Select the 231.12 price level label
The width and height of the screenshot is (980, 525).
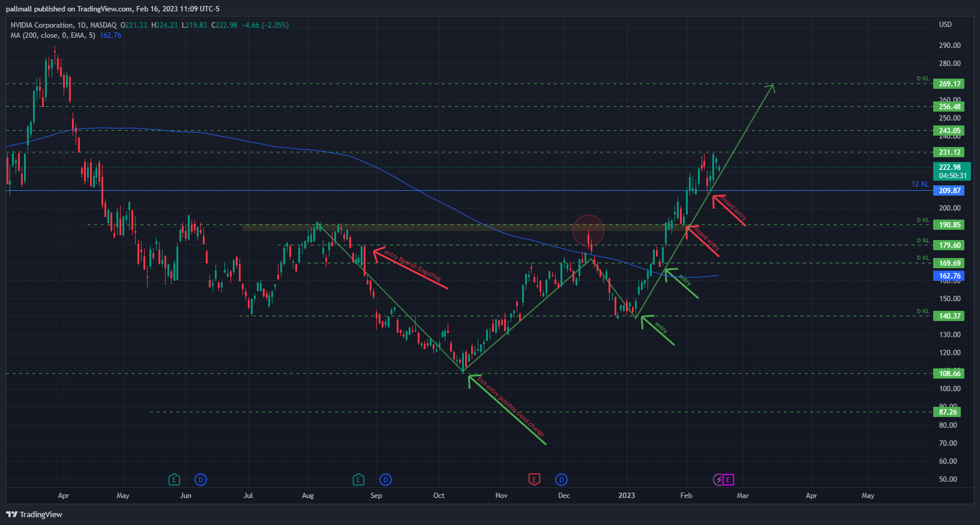(950, 152)
